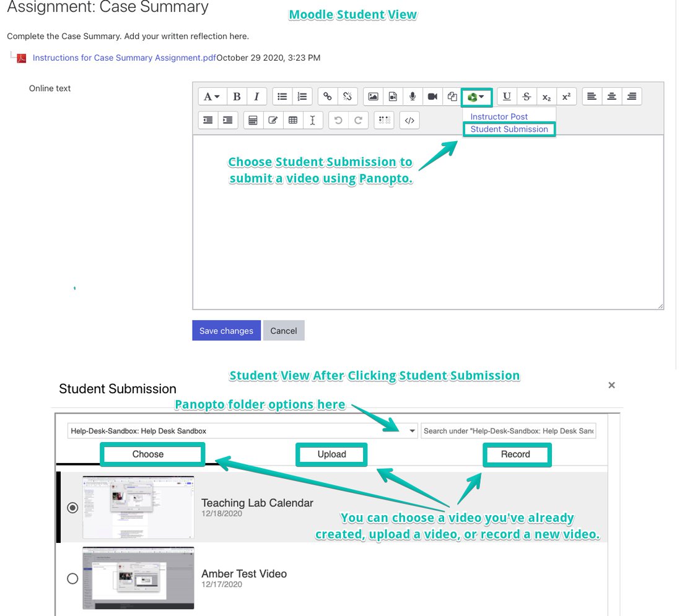
Task: Insert an ordered numbered list
Action: (302, 97)
